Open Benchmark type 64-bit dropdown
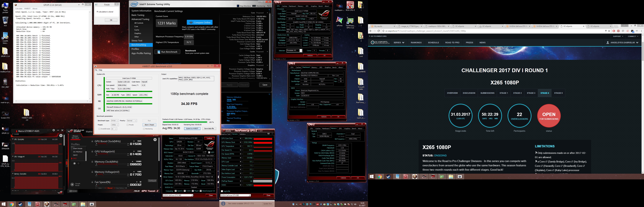Viewport: 644px width, 207px height. coord(115,121)
